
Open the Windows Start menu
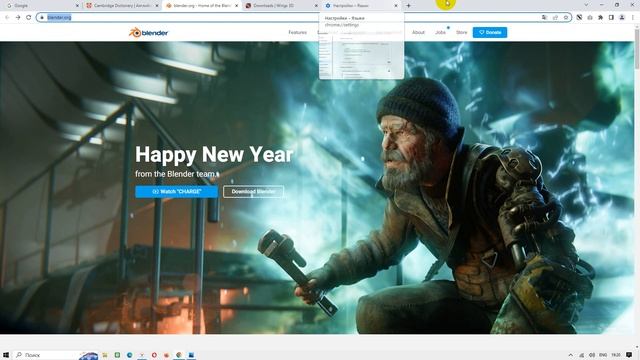coord(6,355)
